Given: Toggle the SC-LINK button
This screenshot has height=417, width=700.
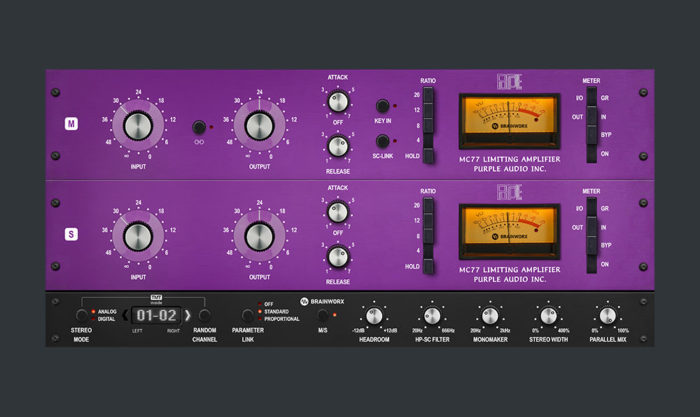Looking at the screenshot, I should click(x=383, y=141).
